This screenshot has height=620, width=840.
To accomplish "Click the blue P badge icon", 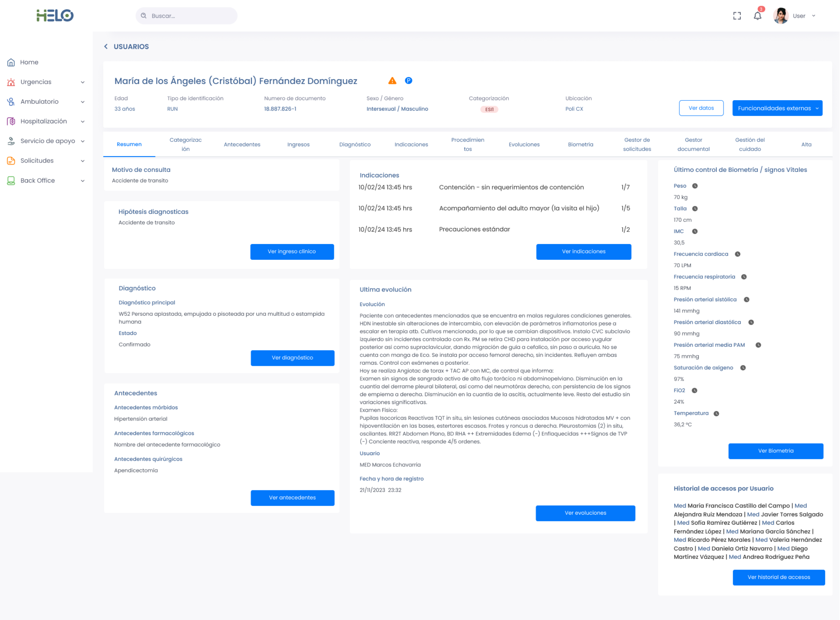I will (408, 81).
